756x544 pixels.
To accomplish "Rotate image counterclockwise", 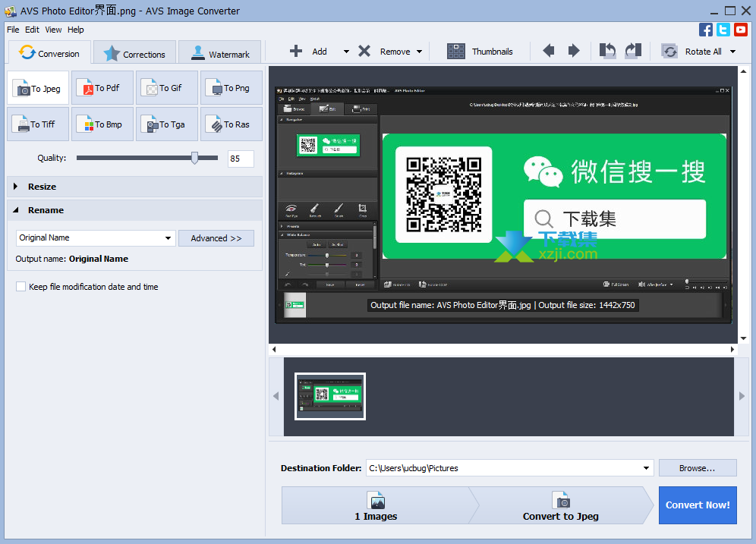I will pos(607,51).
